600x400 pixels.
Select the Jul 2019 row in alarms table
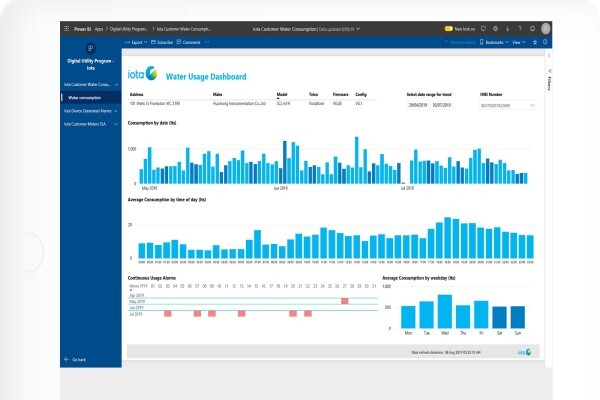pyautogui.click(x=253, y=314)
